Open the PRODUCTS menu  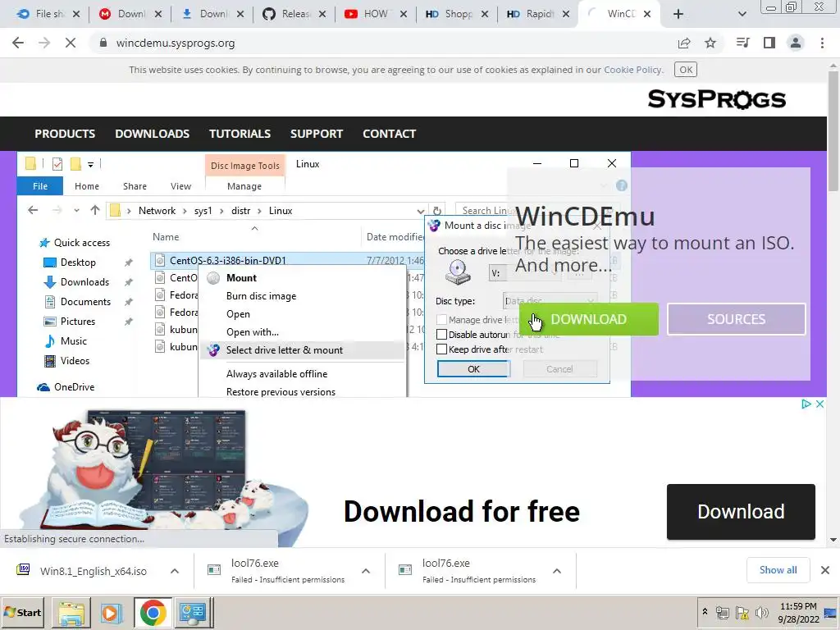coord(65,134)
